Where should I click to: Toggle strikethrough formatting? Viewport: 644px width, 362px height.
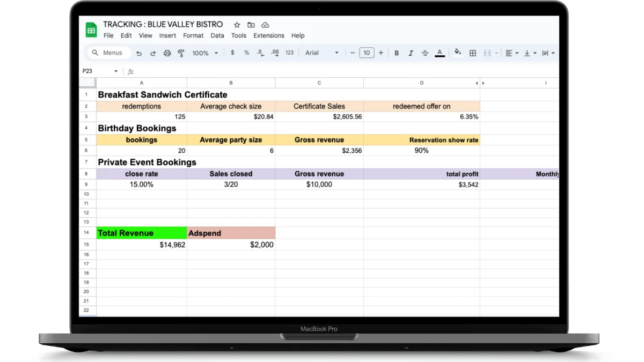[425, 53]
